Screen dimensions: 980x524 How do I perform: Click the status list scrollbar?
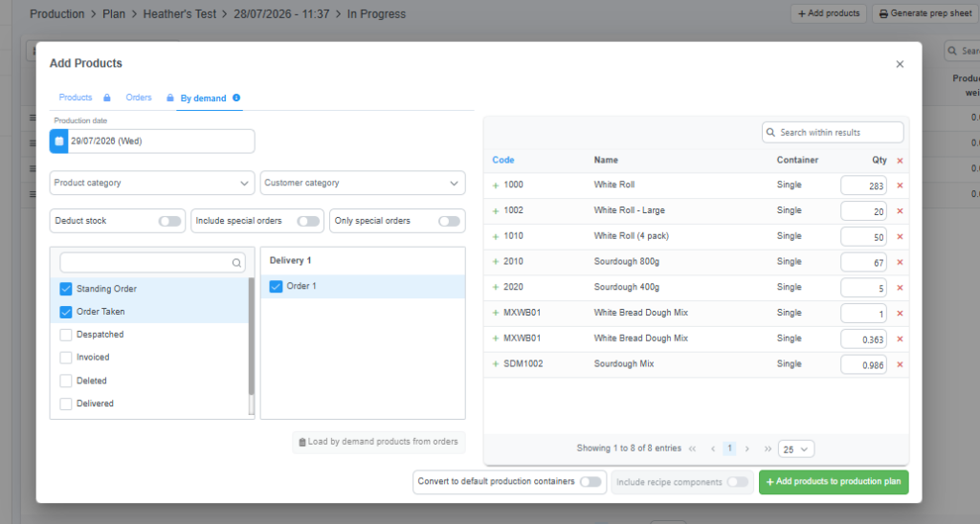pyautogui.click(x=252, y=338)
